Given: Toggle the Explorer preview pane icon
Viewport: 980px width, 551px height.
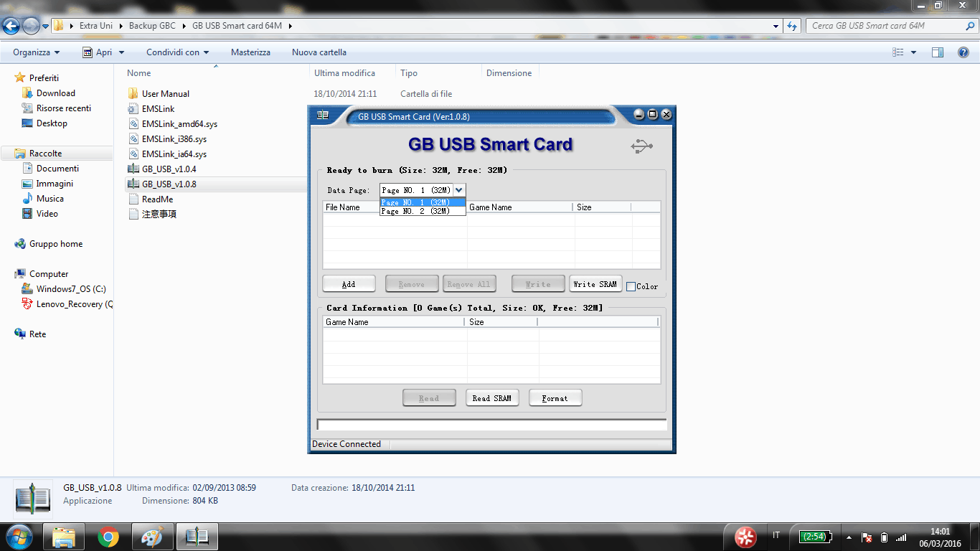Looking at the screenshot, I should (x=938, y=52).
